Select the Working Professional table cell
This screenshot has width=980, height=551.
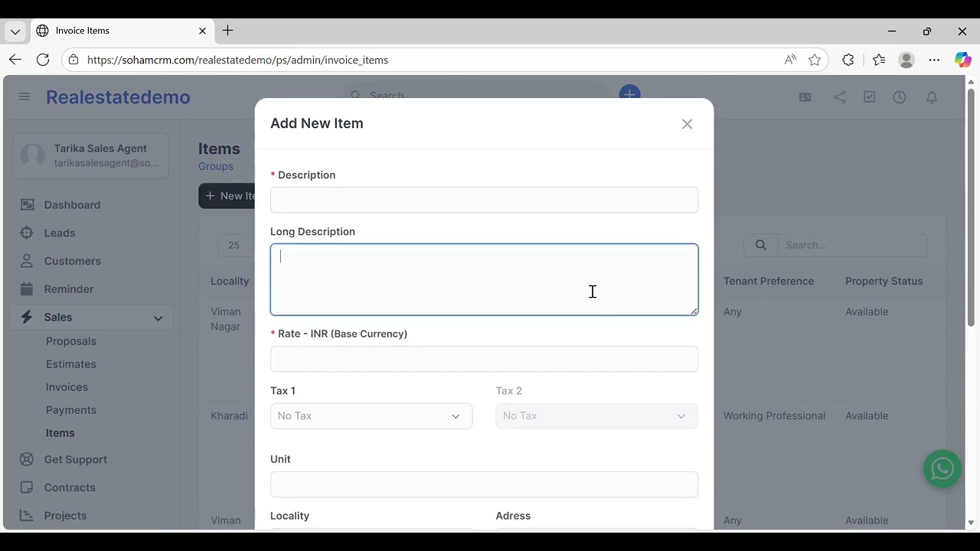click(x=774, y=416)
